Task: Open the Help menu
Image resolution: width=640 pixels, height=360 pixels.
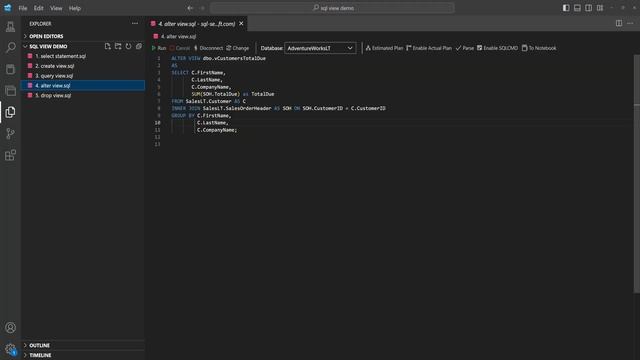Action: pos(75,8)
